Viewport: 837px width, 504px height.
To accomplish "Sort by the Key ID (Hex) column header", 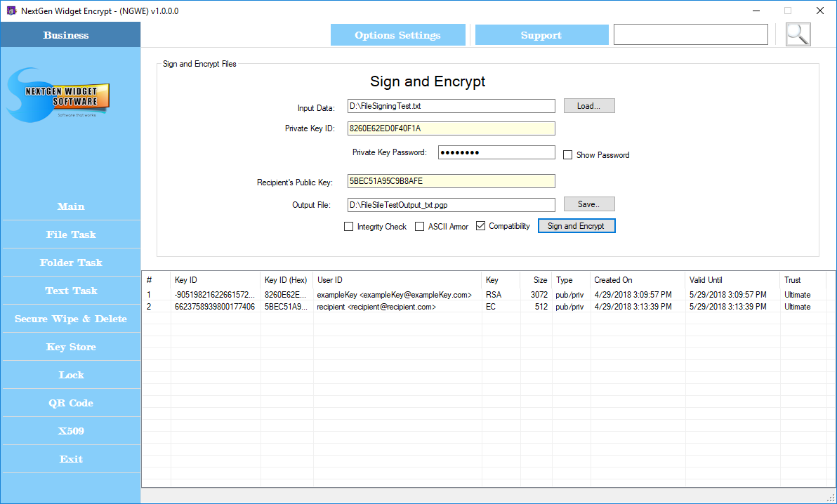I will tap(286, 280).
